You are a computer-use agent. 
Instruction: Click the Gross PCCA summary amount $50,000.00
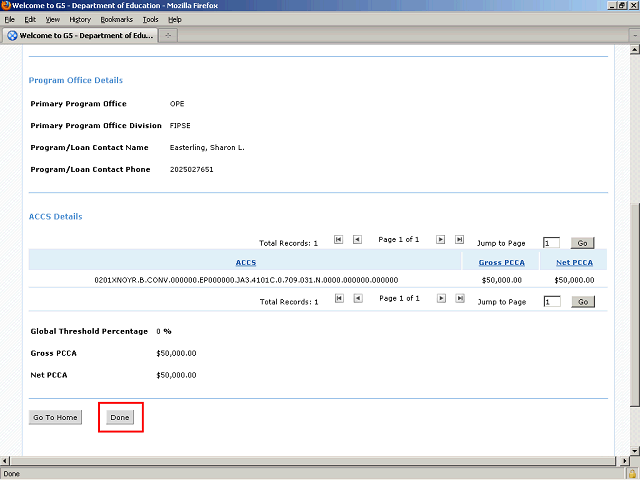click(176, 353)
